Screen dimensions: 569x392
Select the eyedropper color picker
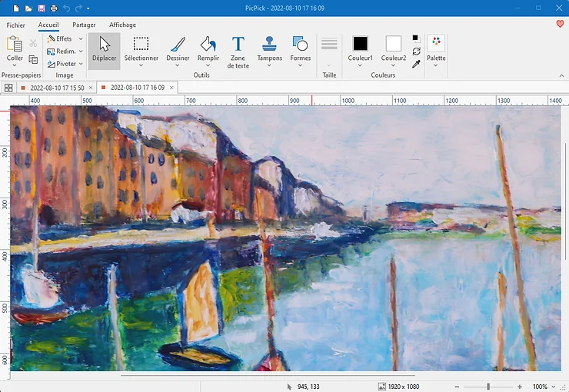click(416, 64)
